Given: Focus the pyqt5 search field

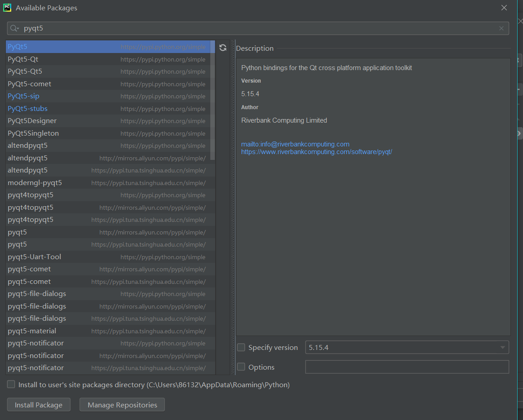Looking at the screenshot, I should point(258,28).
